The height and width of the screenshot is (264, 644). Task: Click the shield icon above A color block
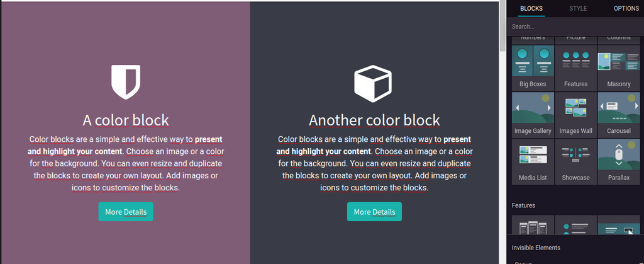(126, 82)
